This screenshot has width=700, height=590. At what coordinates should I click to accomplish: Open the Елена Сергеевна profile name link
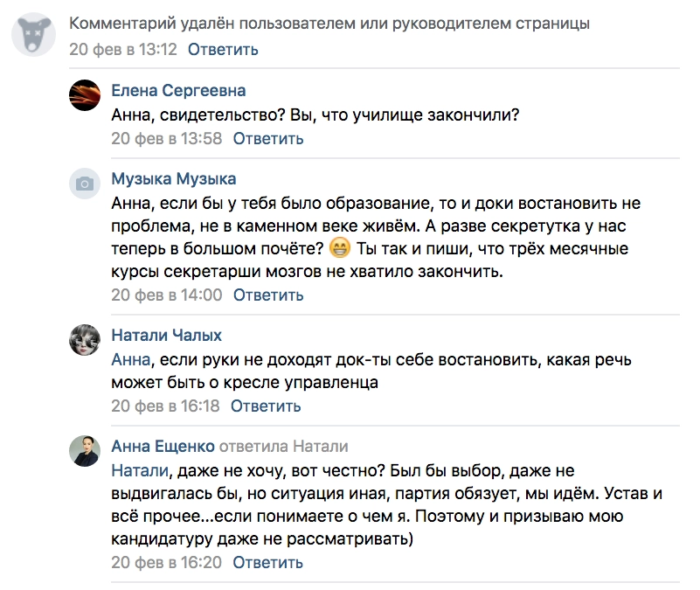pyautogui.click(x=178, y=91)
